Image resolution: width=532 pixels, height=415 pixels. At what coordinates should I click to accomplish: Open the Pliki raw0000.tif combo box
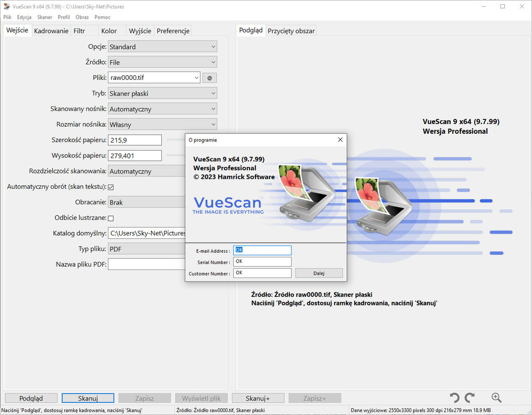pos(154,77)
